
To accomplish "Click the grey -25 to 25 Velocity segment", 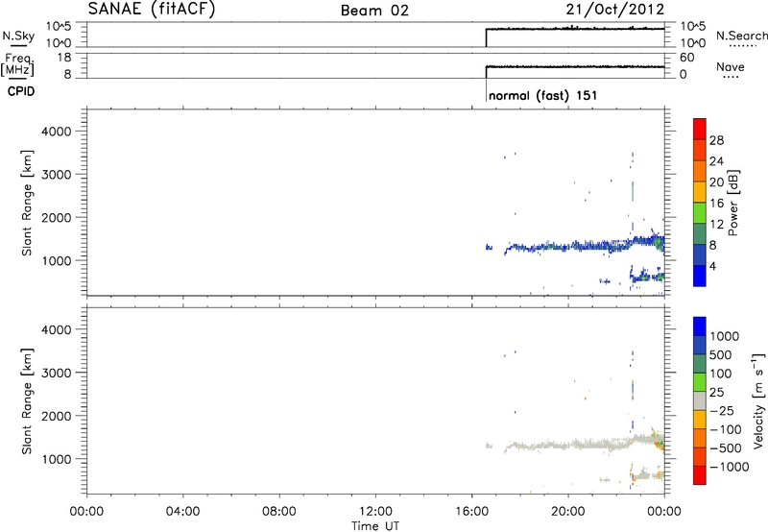I will pos(700,401).
